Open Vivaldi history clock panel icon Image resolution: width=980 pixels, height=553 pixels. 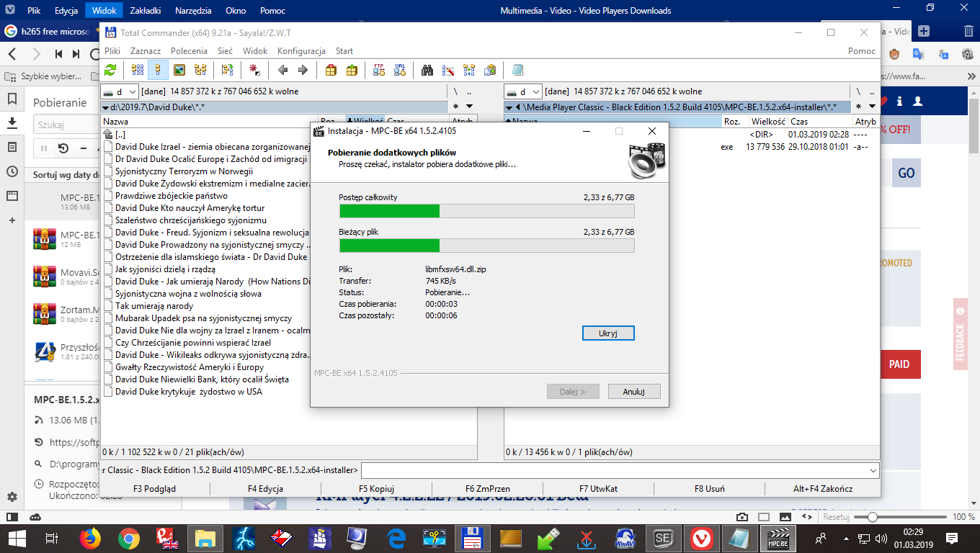pyautogui.click(x=12, y=171)
